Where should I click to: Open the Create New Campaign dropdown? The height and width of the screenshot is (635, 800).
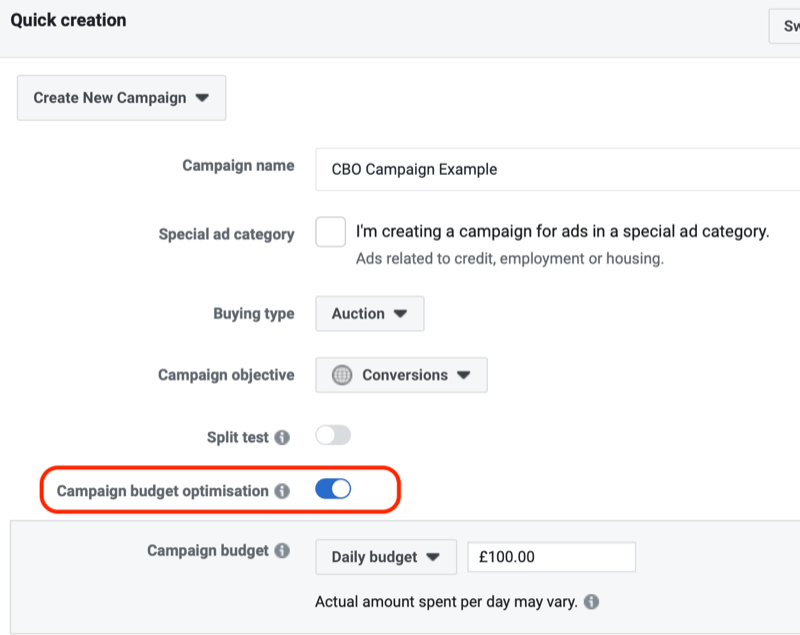click(x=121, y=98)
